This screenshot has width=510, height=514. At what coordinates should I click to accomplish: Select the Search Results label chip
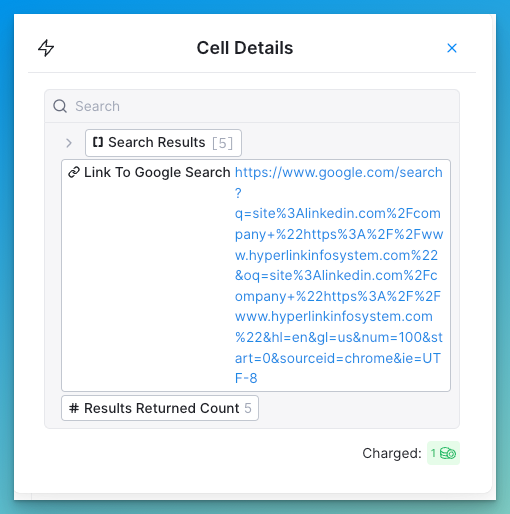[x=163, y=143]
